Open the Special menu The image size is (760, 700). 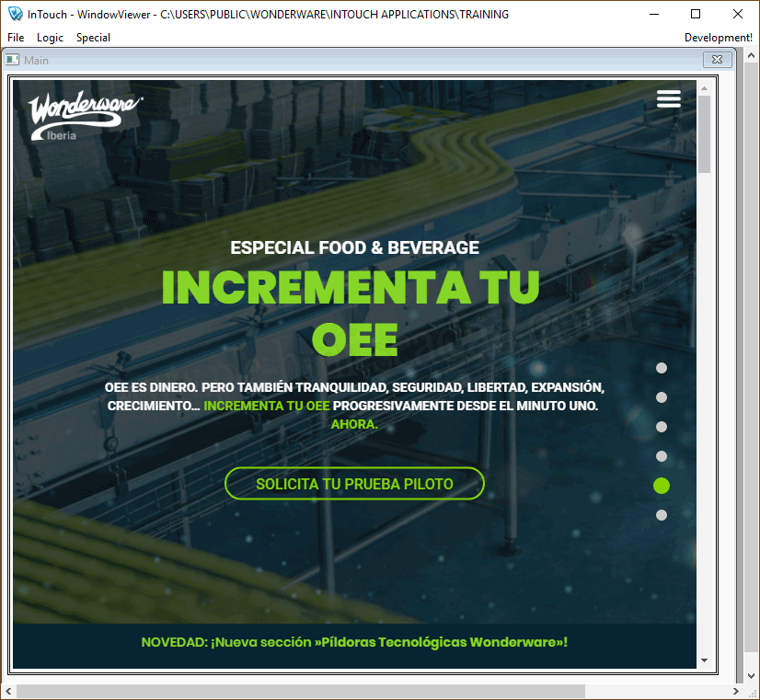(x=93, y=38)
